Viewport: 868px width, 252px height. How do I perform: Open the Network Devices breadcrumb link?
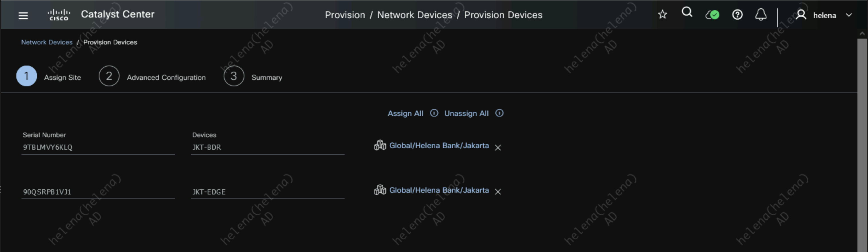pyautogui.click(x=47, y=42)
